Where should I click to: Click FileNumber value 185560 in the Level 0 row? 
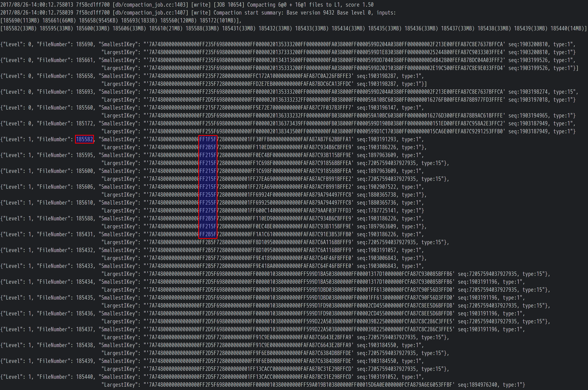(x=84, y=108)
